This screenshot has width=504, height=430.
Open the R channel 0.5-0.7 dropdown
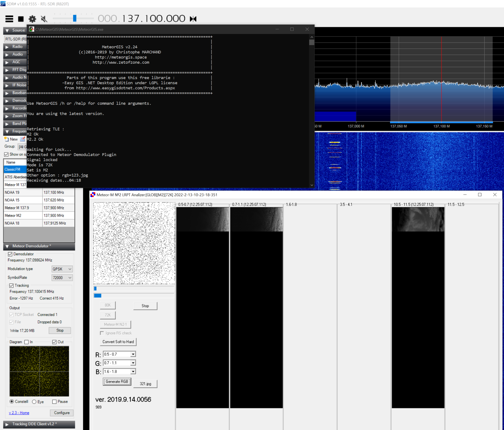pyautogui.click(x=119, y=354)
